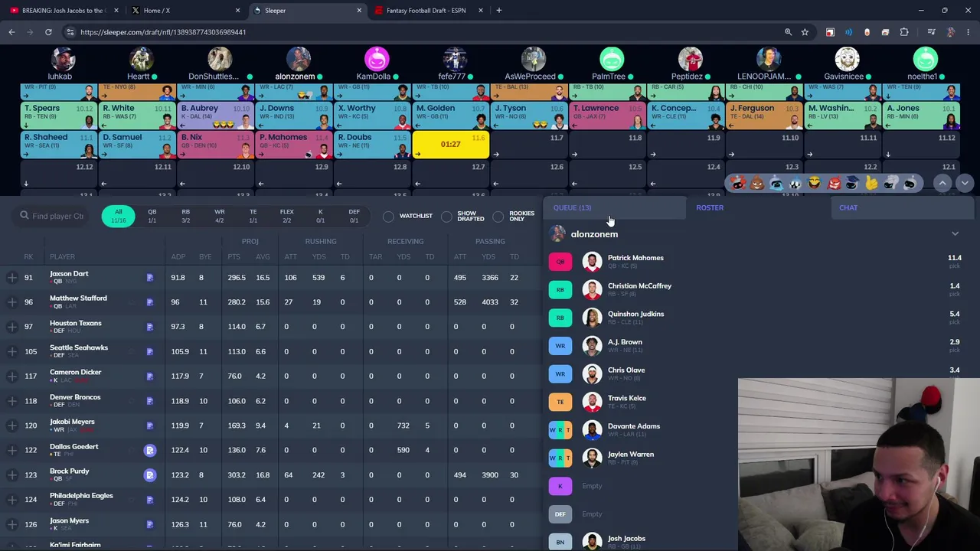The width and height of the screenshot is (980, 551).
Task: Open the browser zoom magnifier icon
Action: click(x=788, y=32)
